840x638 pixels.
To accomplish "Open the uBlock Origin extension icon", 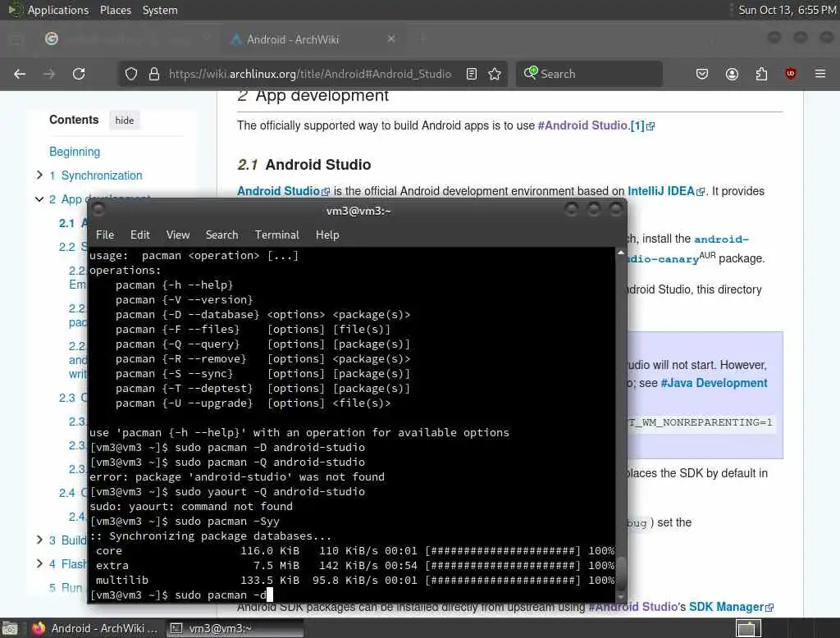I will click(791, 74).
